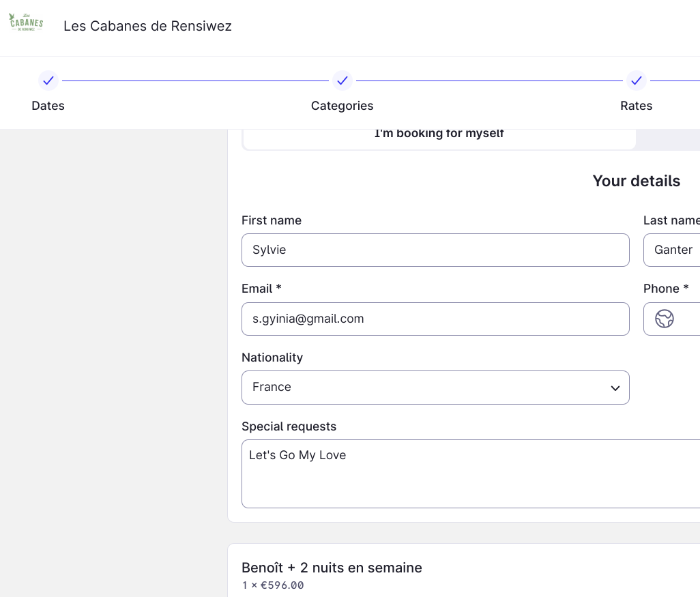Image resolution: width=700 pixels, height=597 pixels.
Task: Click the Rates step checkmark circle
Action: pos(636,81)
